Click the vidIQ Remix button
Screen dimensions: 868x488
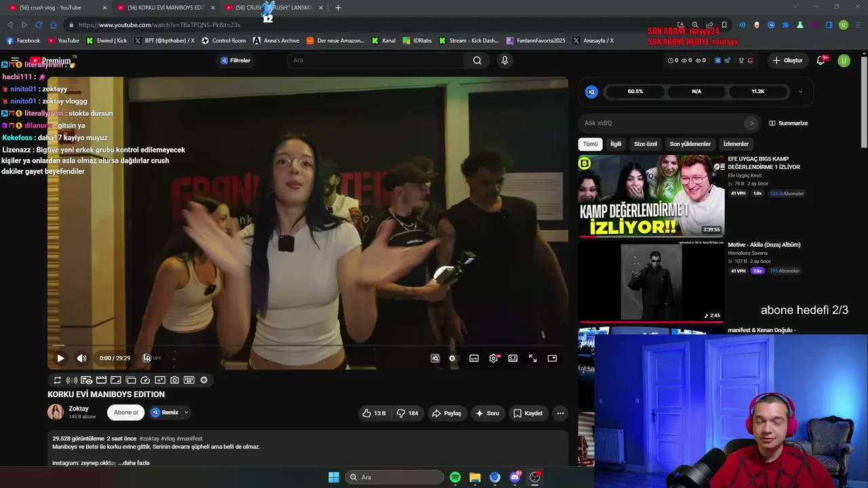tap(165, 412)
